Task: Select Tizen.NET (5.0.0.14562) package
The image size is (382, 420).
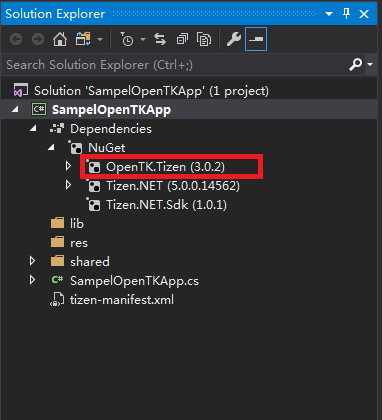Action: pyautogui.click(x=173, y=186)
